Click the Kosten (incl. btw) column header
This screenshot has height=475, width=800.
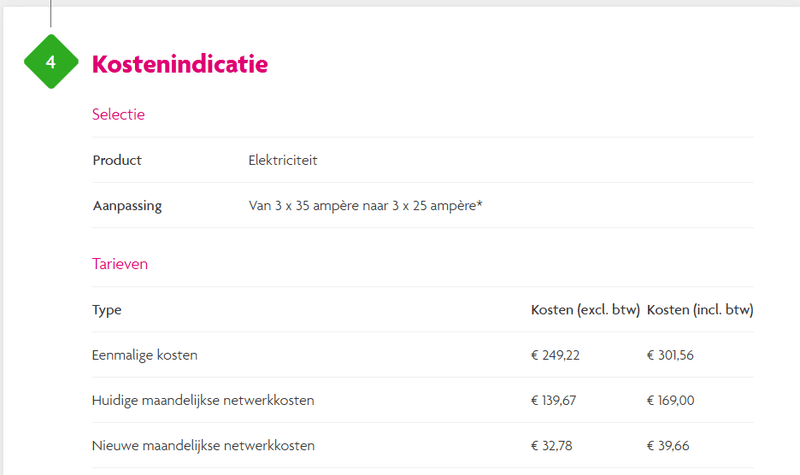pyautogui.click(x=700, y=310)
